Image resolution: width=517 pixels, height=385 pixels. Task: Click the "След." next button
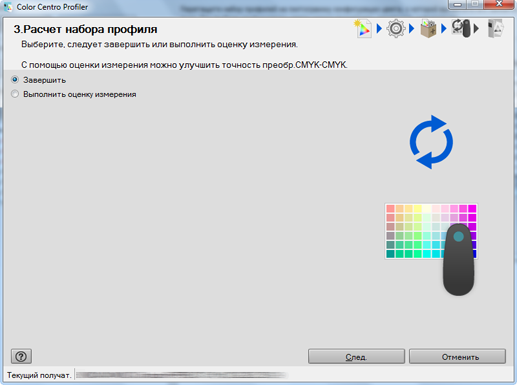click(356, 357)
